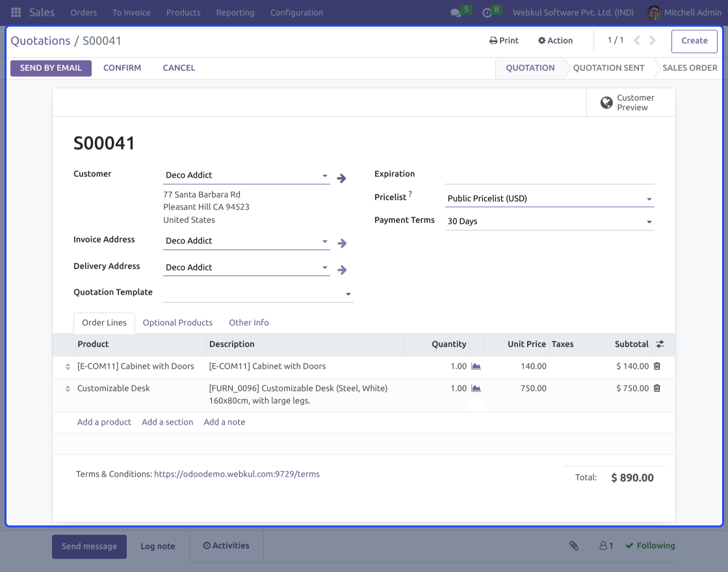Open the conversations icon showing 5
This screenshot has height=572, width=728.
click(461, 12)
